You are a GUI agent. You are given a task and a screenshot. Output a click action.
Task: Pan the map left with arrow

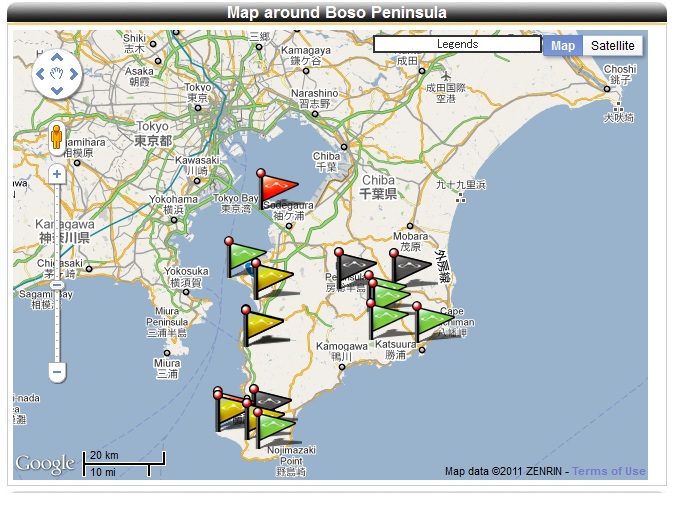[x=40, y=73]
